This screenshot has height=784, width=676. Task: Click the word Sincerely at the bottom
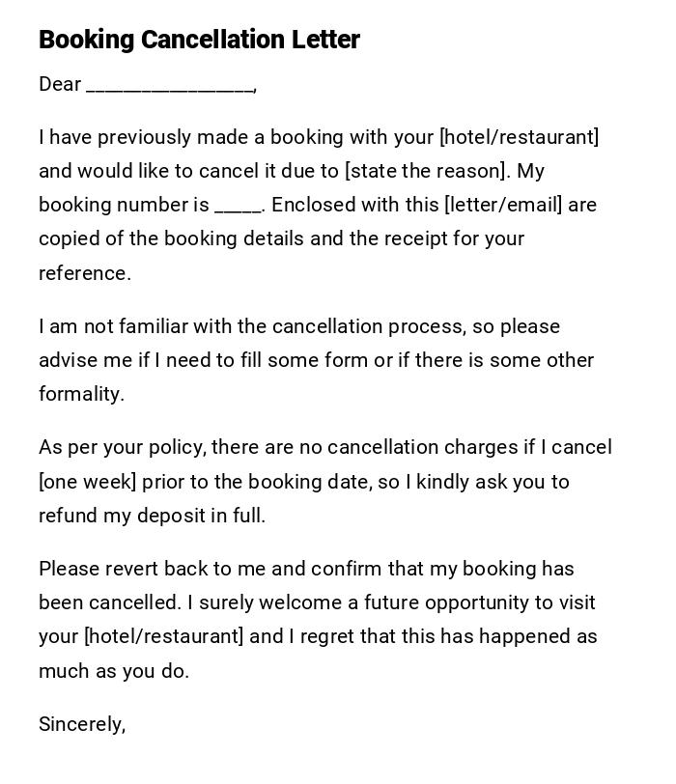(82, 724)
